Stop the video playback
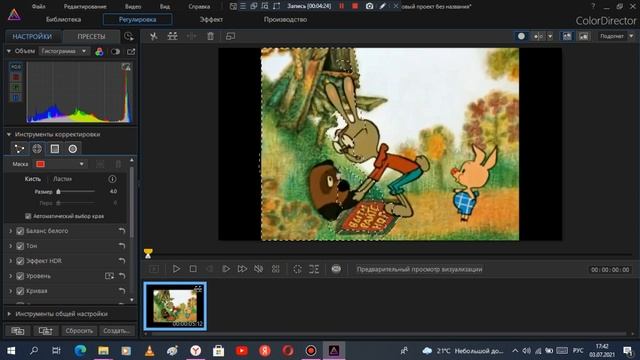640x360 pixels. (193, 269)
